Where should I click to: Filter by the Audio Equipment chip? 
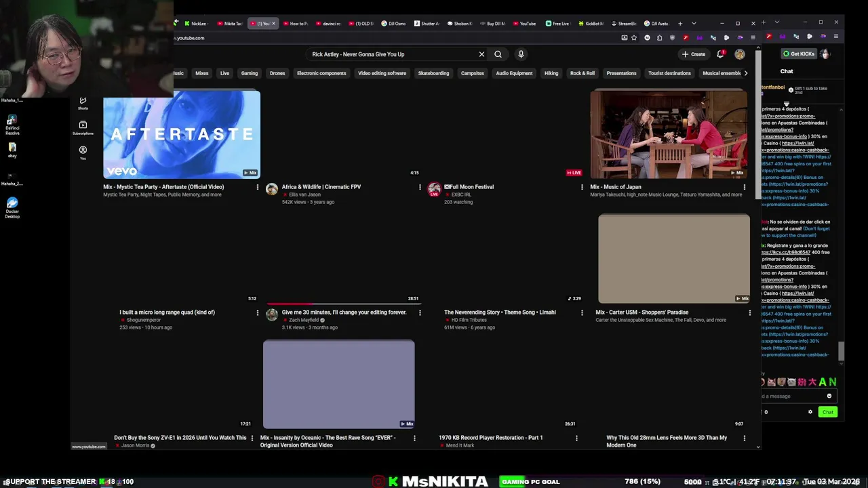coord(514,73)
